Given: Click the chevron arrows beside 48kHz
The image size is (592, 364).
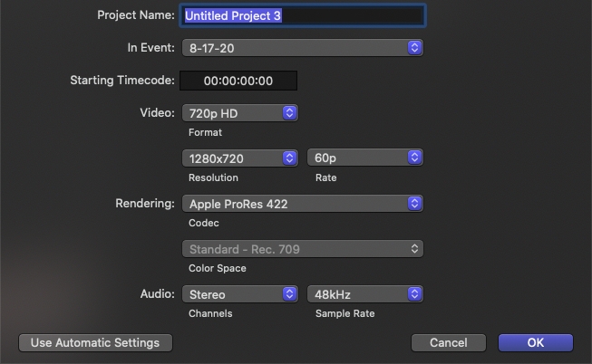Looking at the screenshot, I should (414, 294).
